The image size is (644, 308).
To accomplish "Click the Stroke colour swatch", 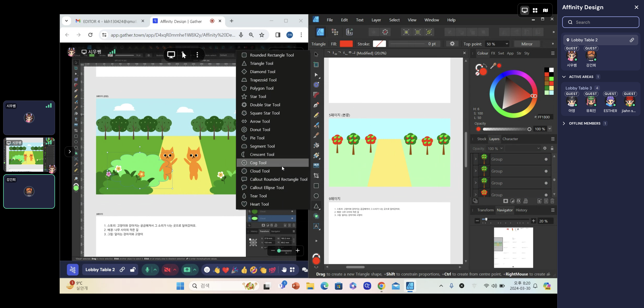I will [x=379, y=44].
